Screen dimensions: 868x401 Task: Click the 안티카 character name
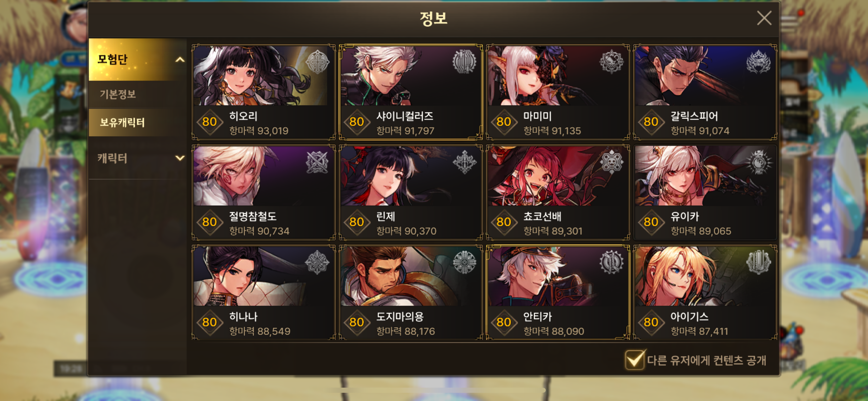(537, 316)
